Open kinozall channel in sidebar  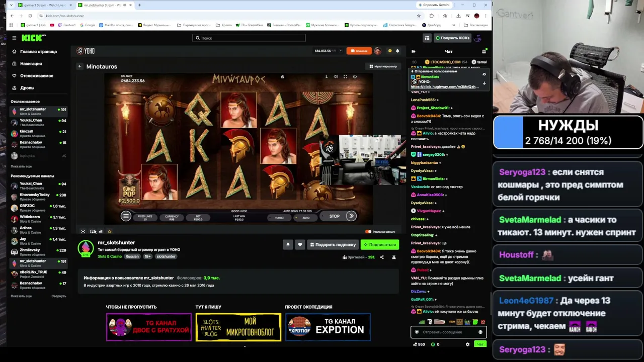tap(39, 133)
